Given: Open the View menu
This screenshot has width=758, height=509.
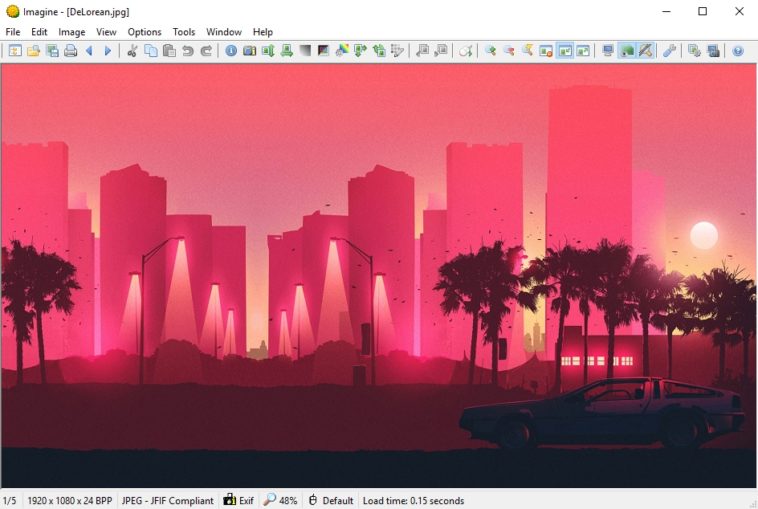Looking at the screenshot, I should point(106,32).
